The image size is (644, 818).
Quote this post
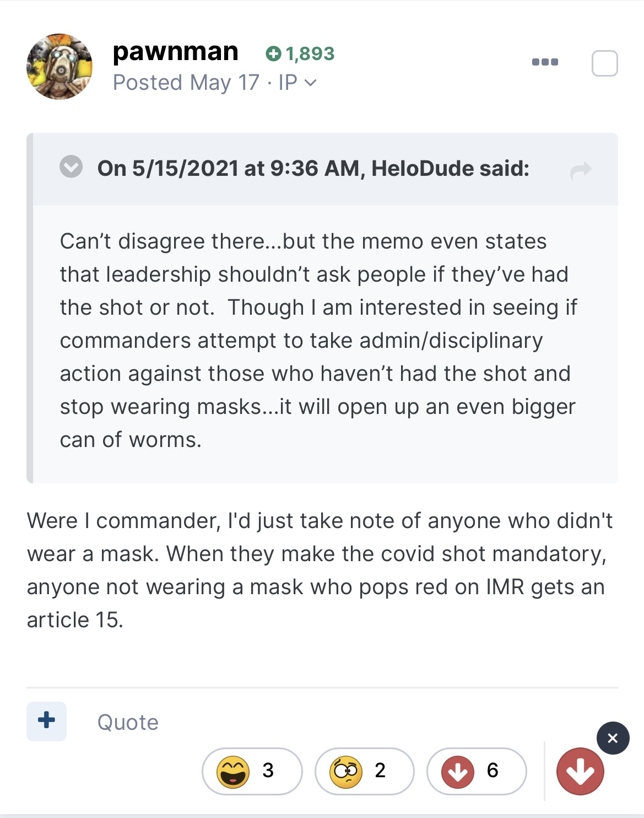128,722
